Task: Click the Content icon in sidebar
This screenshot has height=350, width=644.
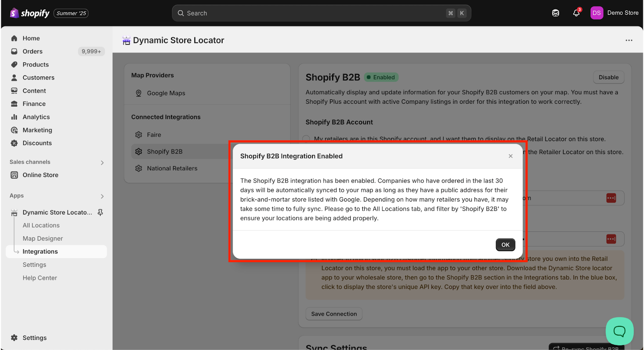Action: (x=14, y=91)
